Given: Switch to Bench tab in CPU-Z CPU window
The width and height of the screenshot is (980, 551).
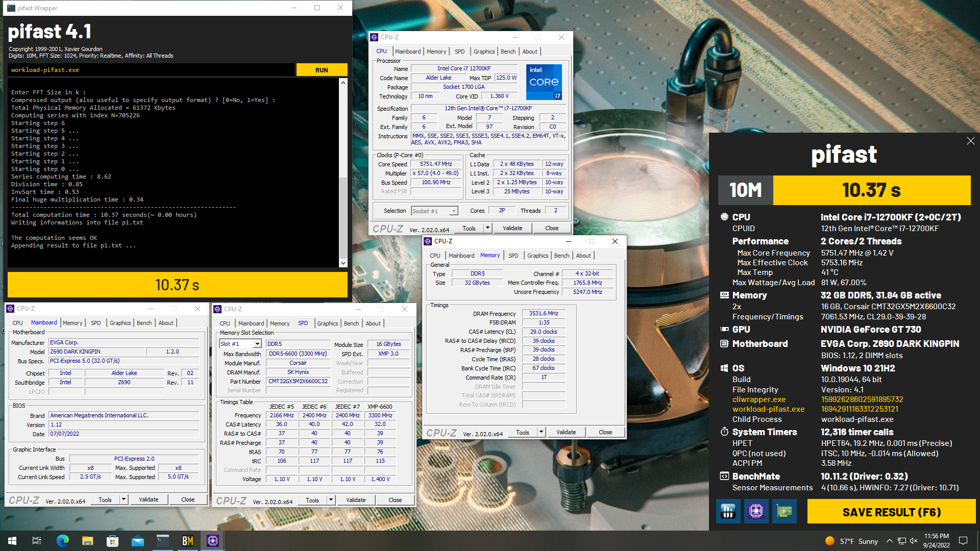Looking at the screenshot, I should (508, 52).
